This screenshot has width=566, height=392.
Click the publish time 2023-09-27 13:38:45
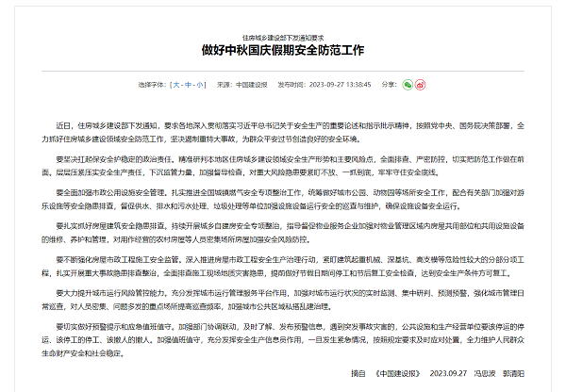[340, 85]
